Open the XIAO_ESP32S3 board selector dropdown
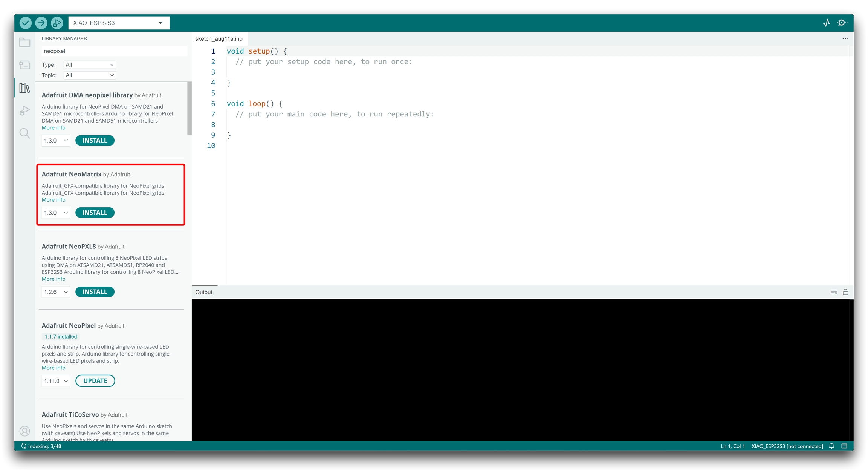 pos(119,23)
